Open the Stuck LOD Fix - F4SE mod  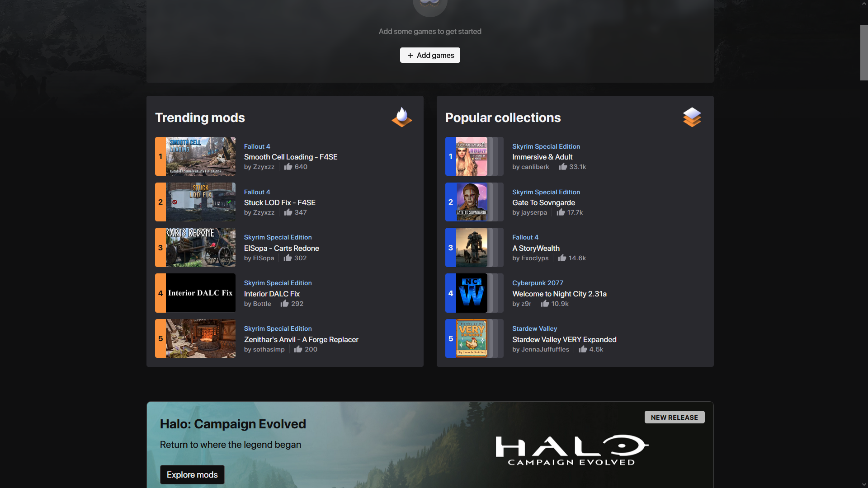point(280,202)
